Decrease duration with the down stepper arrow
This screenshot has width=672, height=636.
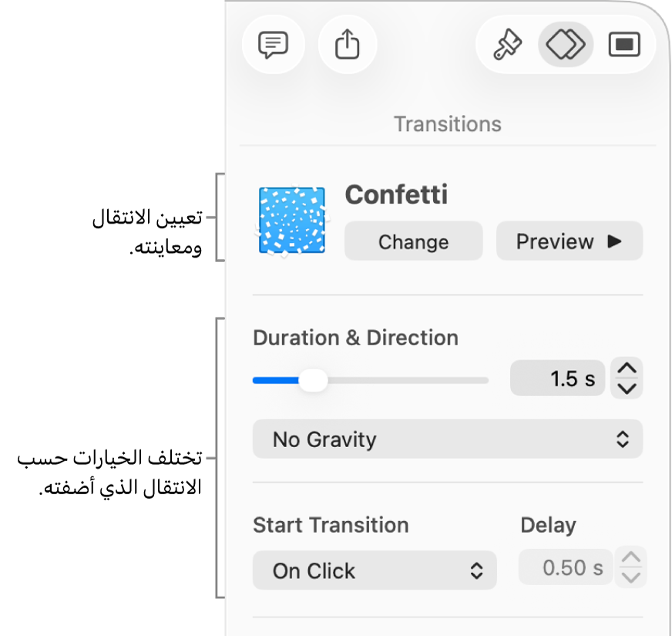[627, 389]
